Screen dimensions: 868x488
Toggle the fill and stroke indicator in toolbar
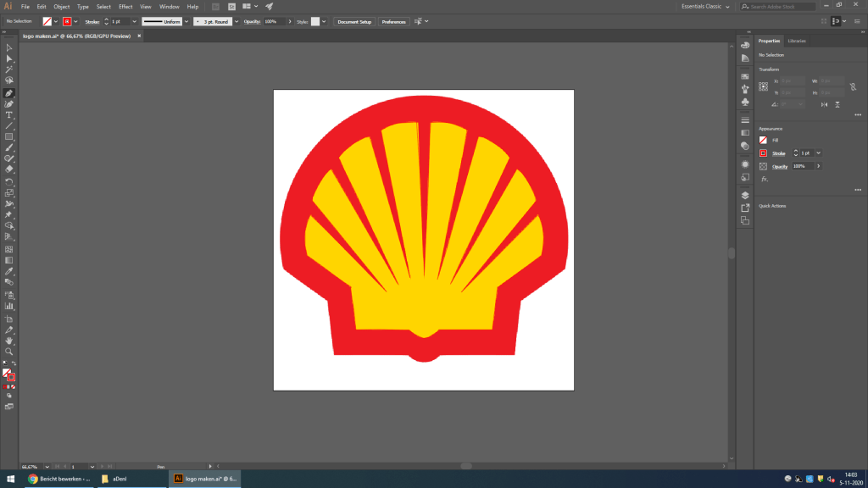(x=8, y=374)
